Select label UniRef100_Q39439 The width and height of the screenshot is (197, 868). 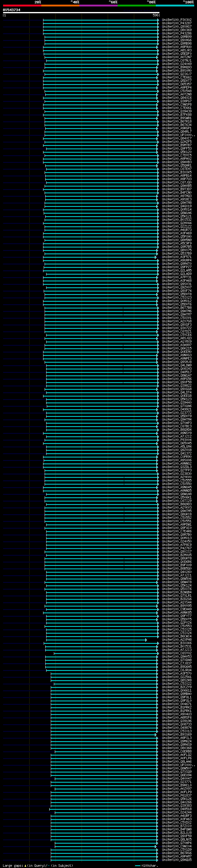pyautogui.click(x=177, y=111)
